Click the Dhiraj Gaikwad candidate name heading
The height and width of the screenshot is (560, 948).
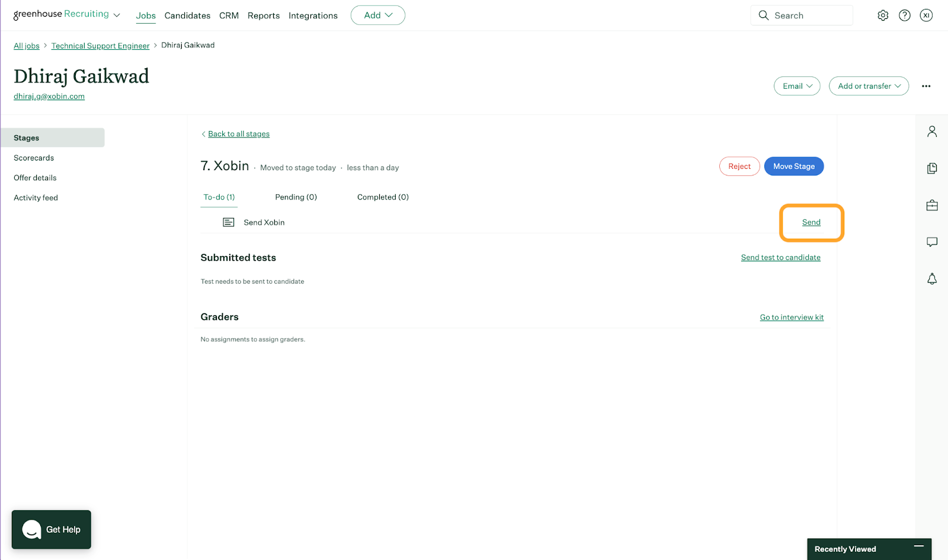pyautogui.click(x=81, y=76)
